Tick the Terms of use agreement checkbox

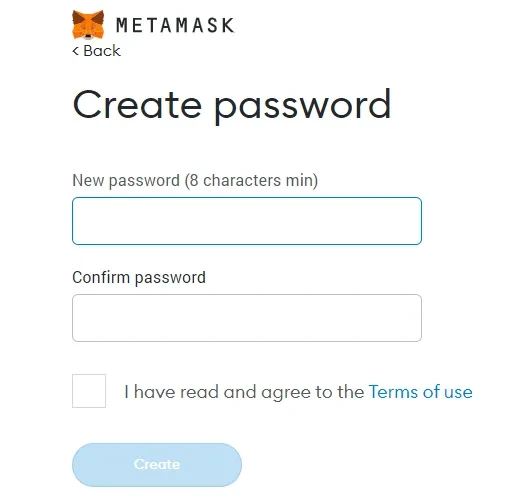[x=89, y=391]
